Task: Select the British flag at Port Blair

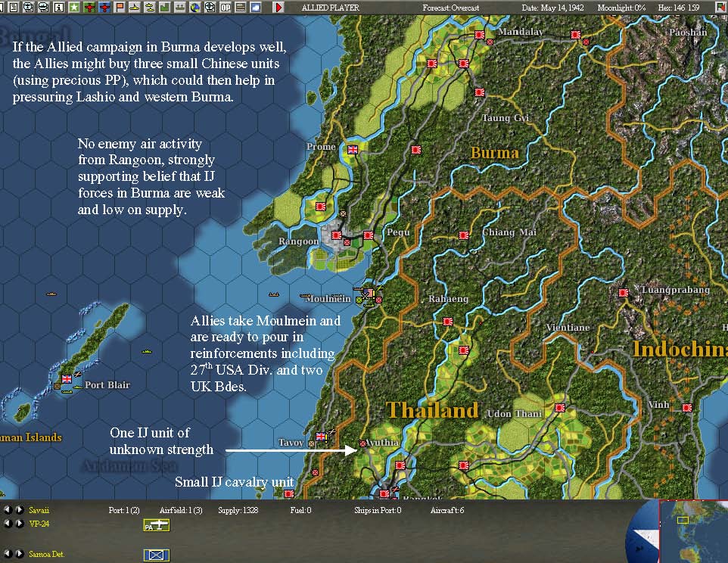Action: coord(67,378)
